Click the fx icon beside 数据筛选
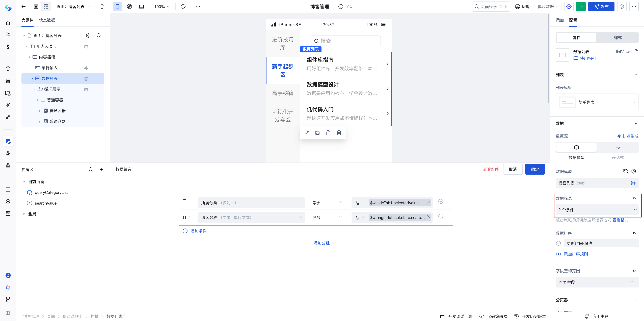 click(634, 198)
